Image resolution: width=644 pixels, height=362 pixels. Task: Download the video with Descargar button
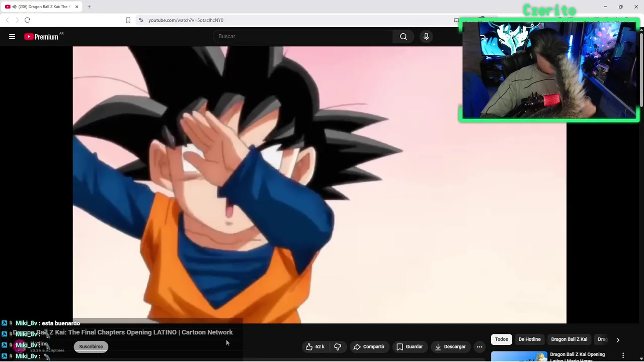(x=450, y=346)
